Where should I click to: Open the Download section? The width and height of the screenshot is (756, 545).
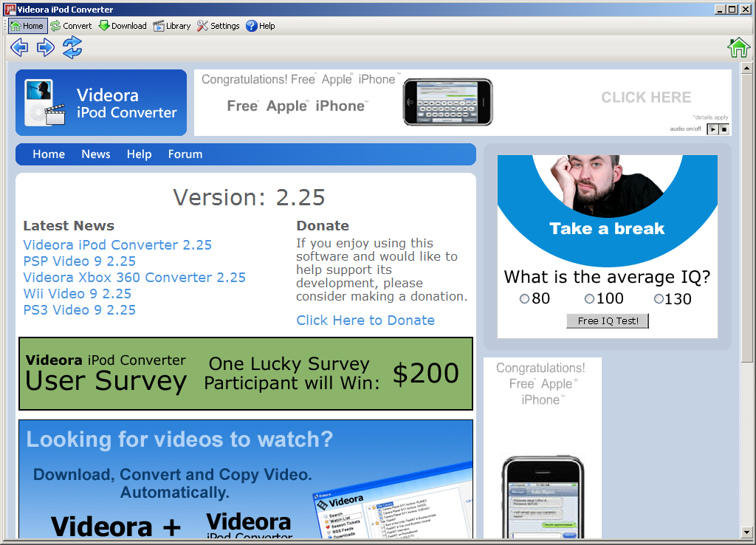123,26
